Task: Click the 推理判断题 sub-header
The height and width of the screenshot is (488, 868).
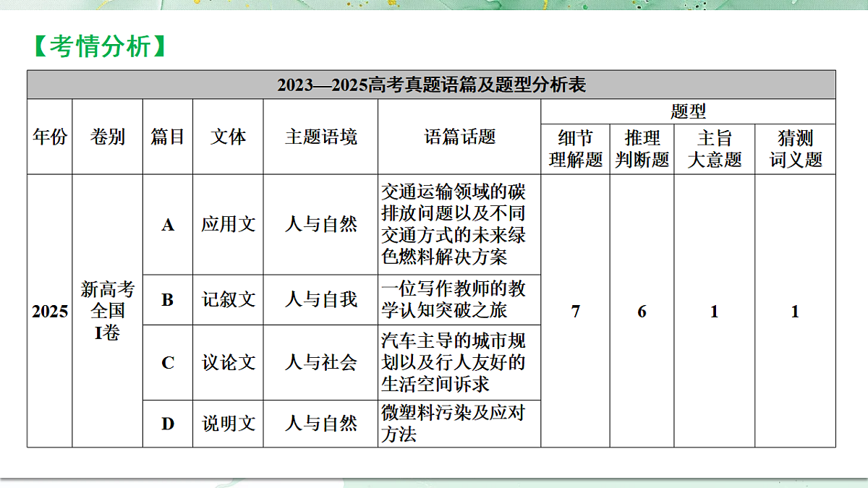Action: (x=642, y=149)
